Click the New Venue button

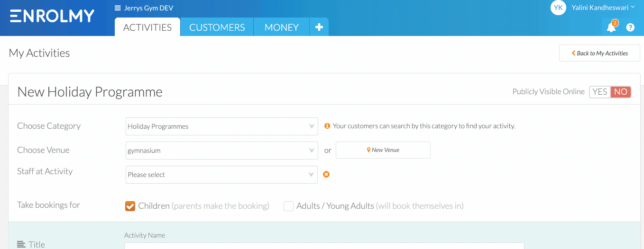pos(383,150)
